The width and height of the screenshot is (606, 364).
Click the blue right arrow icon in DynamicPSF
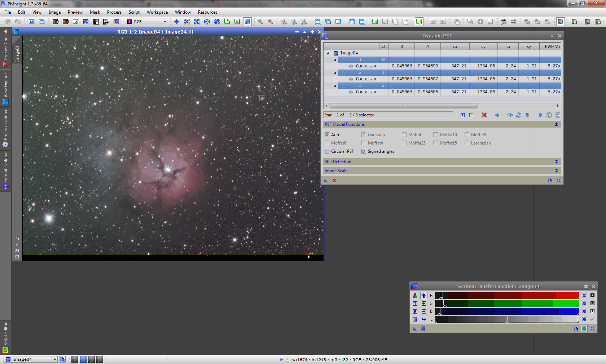point(497,115)
